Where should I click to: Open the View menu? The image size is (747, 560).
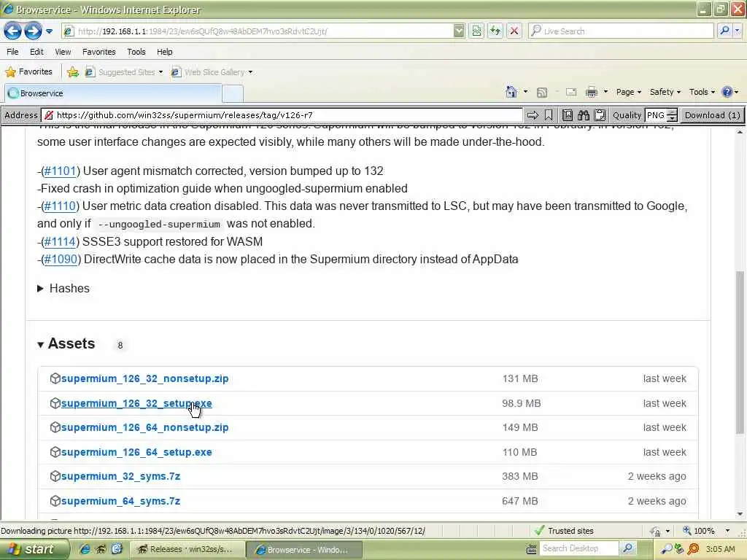point(63,52)
